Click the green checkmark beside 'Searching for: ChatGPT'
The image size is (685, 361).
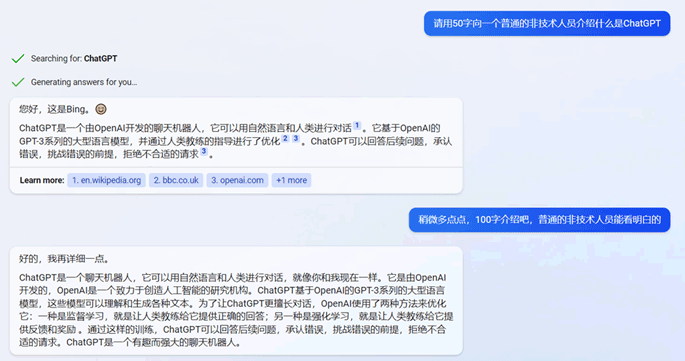[18, 59]
